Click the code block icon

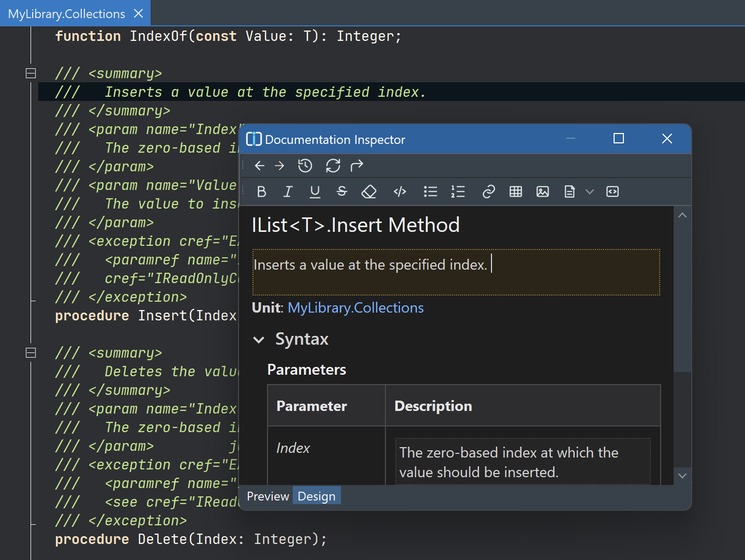613,192
